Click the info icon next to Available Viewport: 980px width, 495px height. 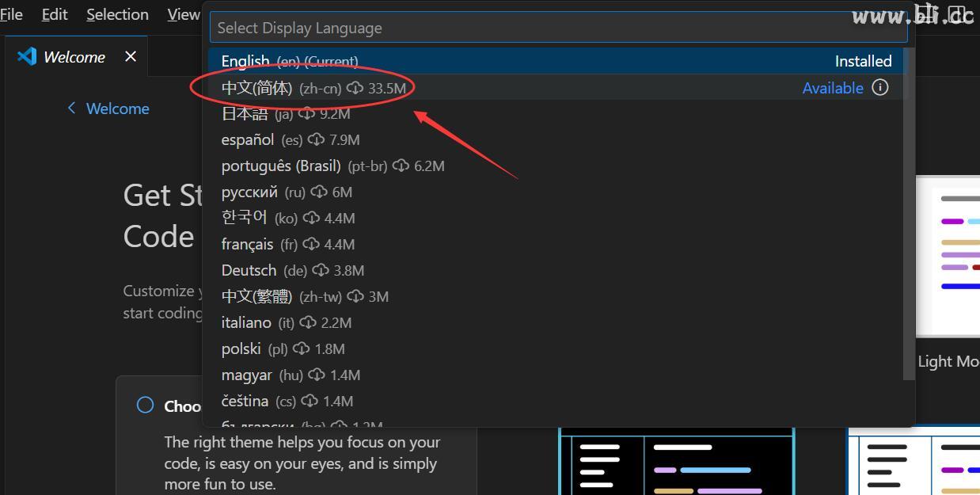879,88
